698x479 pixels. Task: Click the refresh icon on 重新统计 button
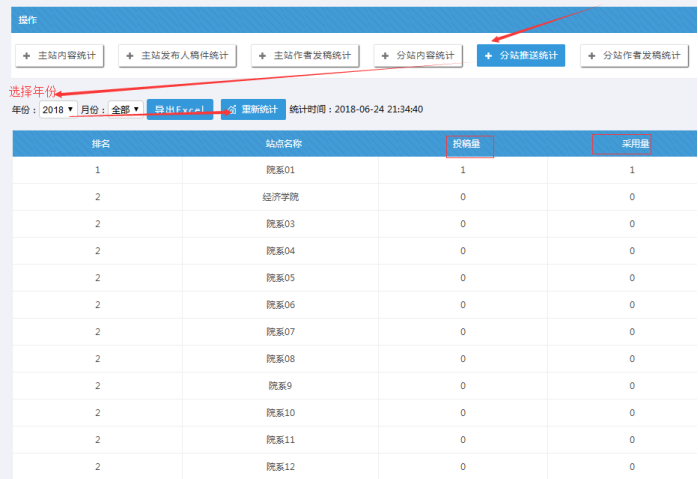tap(232, 109)
